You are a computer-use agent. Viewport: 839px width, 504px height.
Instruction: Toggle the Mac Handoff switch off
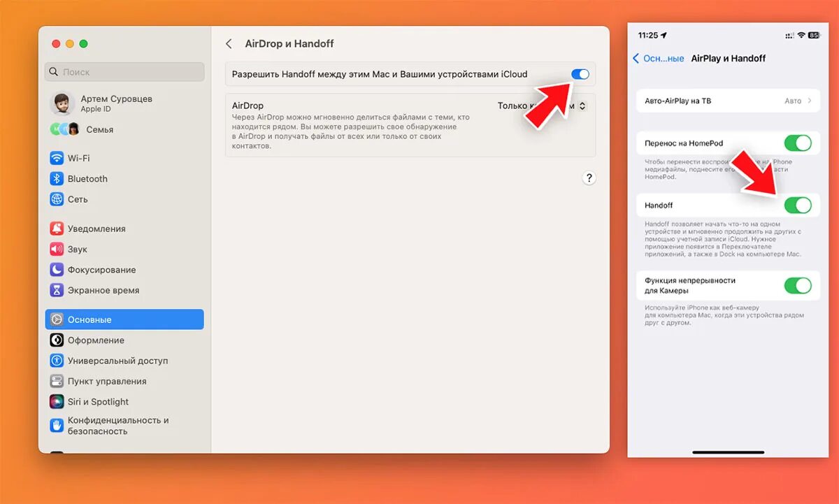pyautogui.click(x=580, y=74)
